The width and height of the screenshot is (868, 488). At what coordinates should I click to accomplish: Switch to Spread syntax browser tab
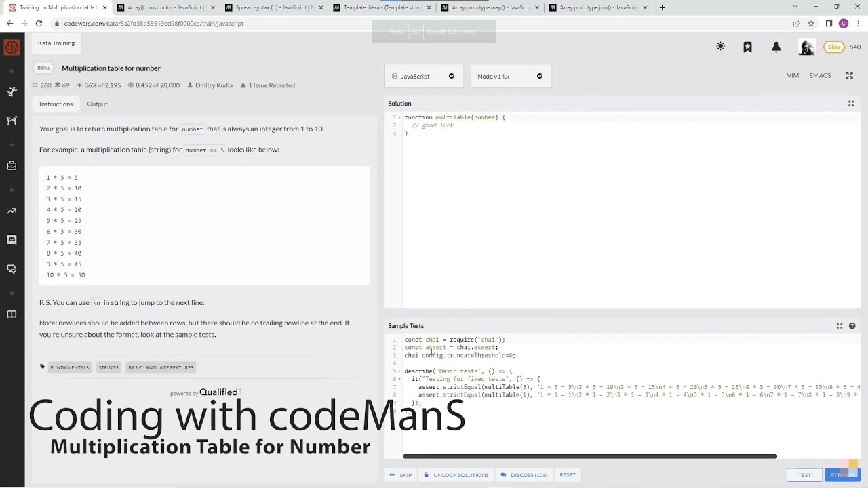point(273,7)
